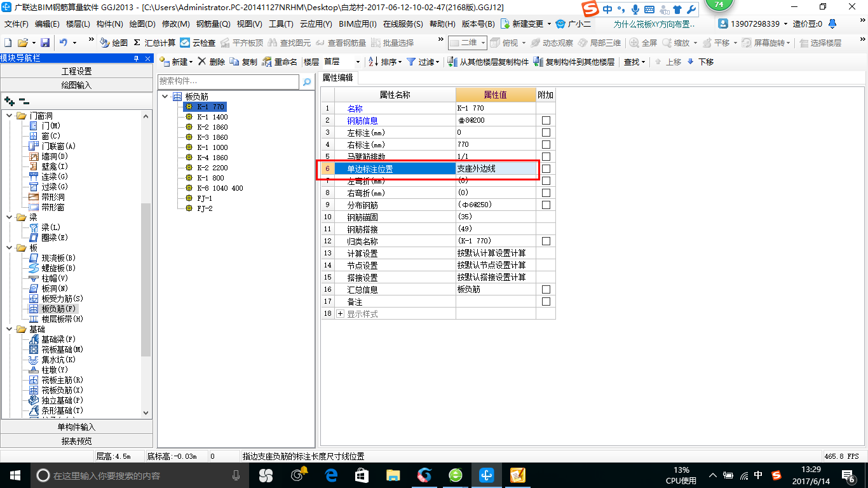Open the BIM应用(I) menu
Viewport: 868px width, 488px height.
pyautogui.click(x=358, y=24)
